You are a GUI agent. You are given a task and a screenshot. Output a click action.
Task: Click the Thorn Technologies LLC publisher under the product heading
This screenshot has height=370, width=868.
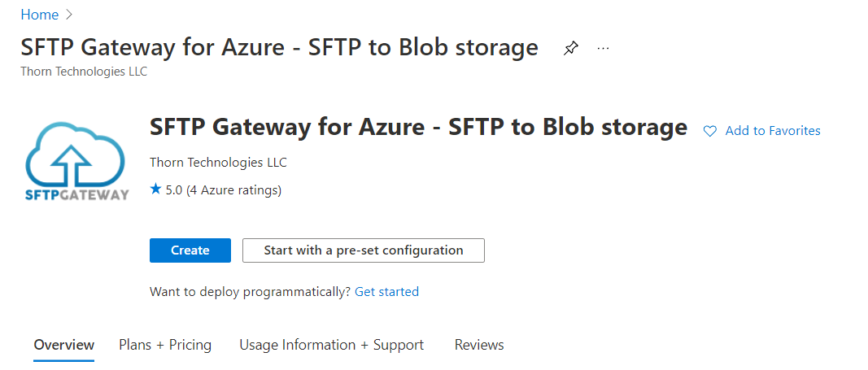(x=218, y=163)
